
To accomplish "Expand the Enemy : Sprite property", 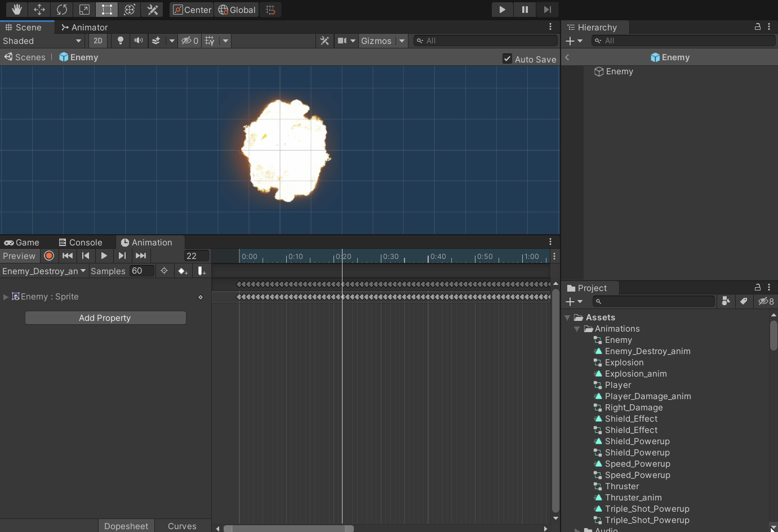I will point(6,297).
